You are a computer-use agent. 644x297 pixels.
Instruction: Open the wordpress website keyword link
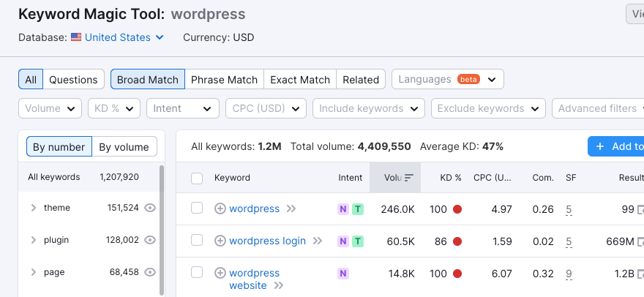[254, 273]
